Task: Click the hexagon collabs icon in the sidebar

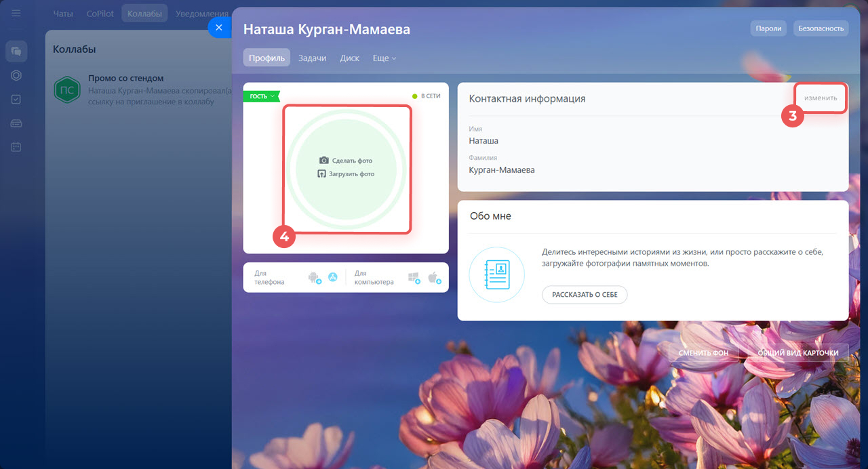Action: pyautogui.click(x=16, y=75)
